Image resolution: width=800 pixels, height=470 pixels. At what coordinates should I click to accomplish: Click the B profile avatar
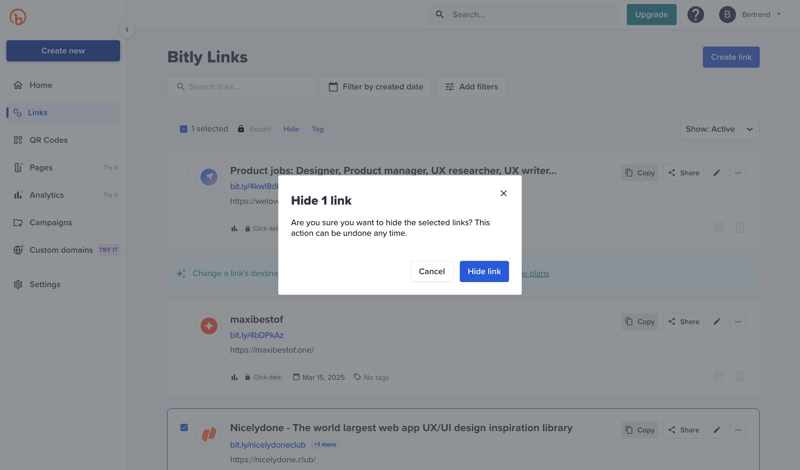[x=727, y=14]
